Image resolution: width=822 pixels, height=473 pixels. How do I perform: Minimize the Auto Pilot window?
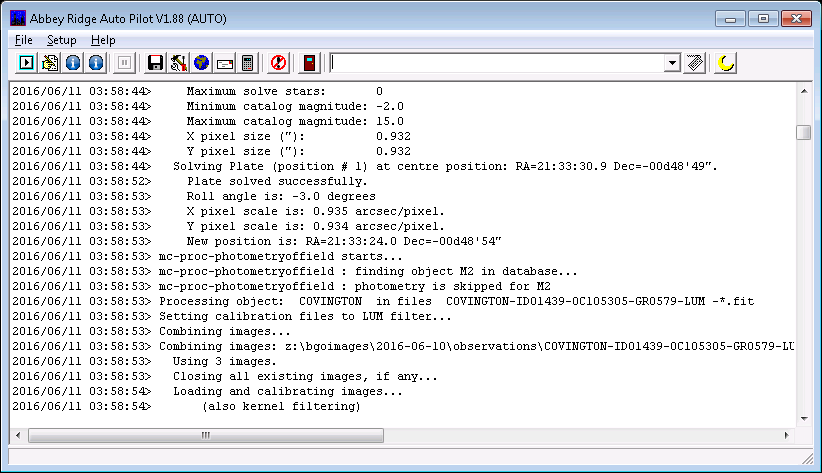(730, 19)
